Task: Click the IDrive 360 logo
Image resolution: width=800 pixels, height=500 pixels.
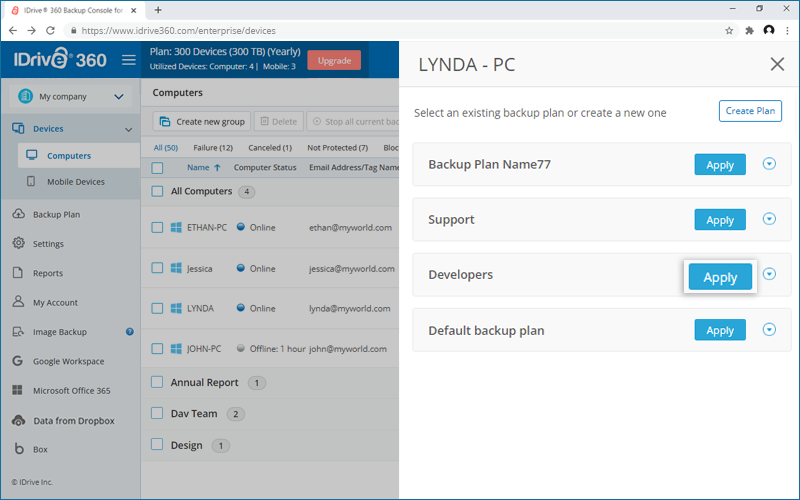Action: [x=60, y=59]
